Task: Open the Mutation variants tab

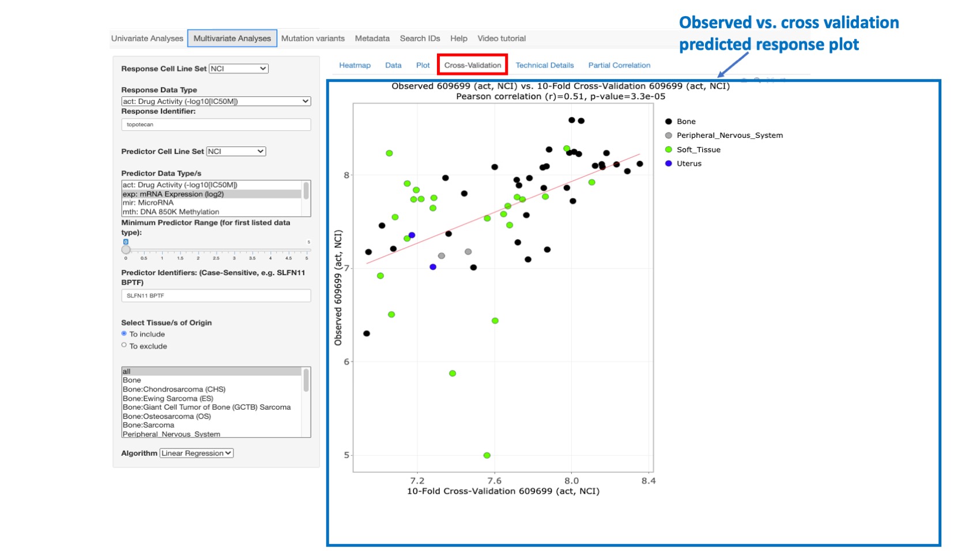Action: tap(312, 38)
